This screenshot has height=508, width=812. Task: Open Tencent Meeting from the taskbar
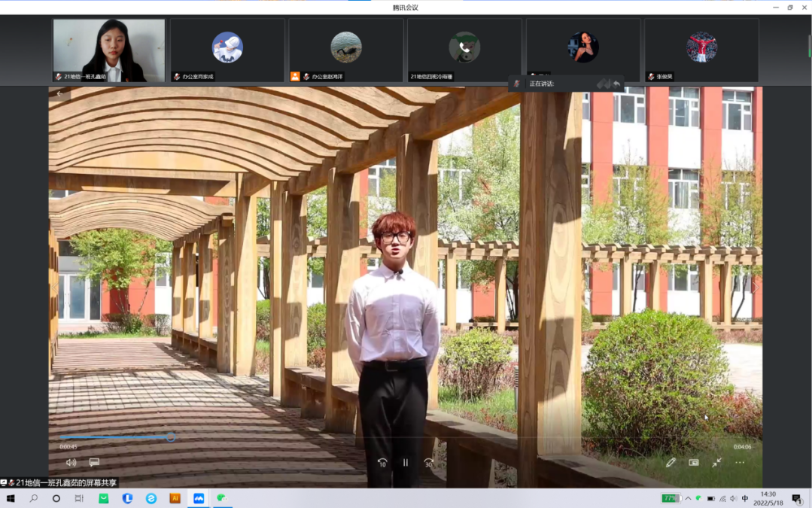click(x=199, y=498)
